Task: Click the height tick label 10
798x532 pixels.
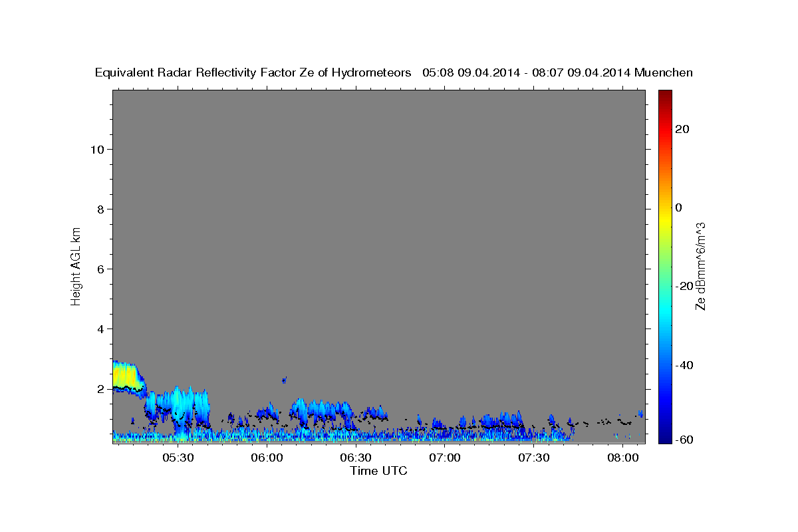Action: (98, 150)
